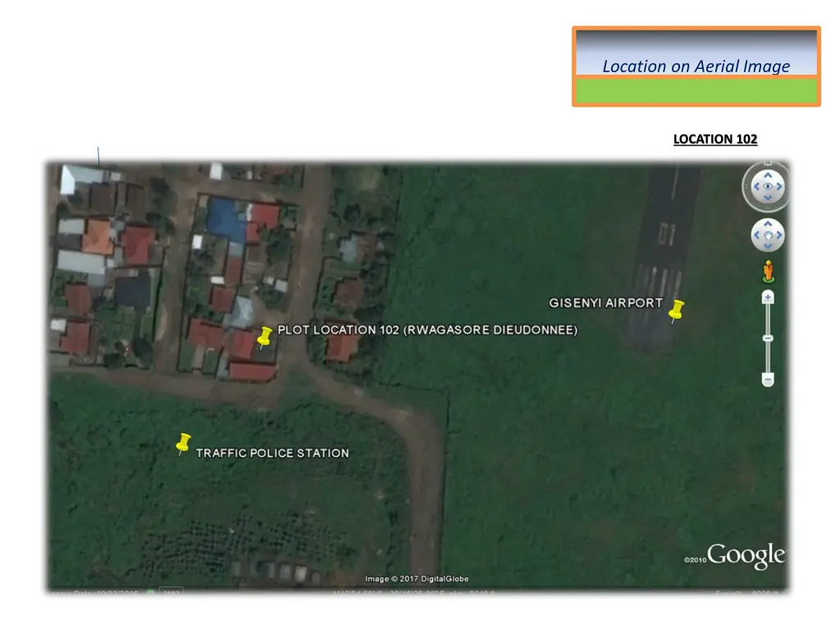Click the LOCATION 102 heading
The width and height of the screenshot is (840, 630).
tap(715, 139)
